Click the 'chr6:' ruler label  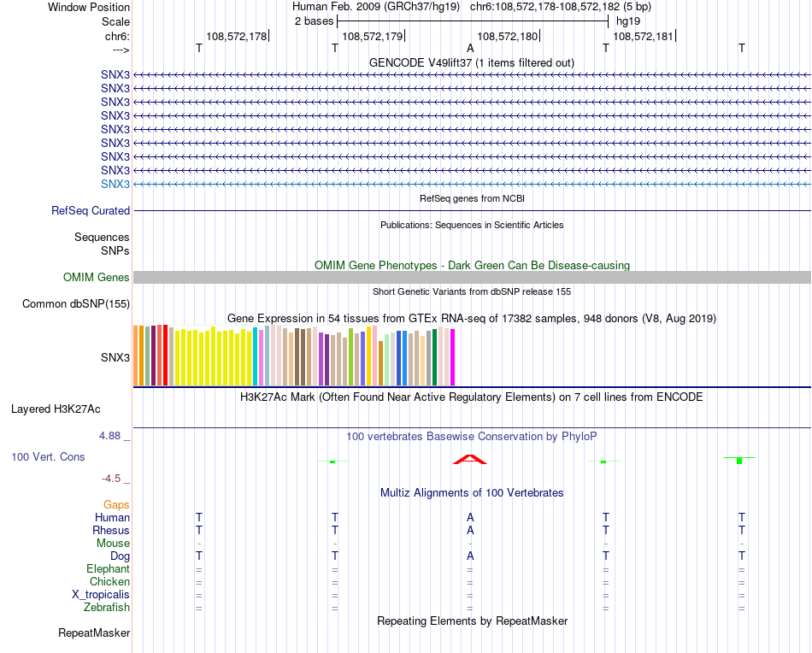[x=117, y=36]
